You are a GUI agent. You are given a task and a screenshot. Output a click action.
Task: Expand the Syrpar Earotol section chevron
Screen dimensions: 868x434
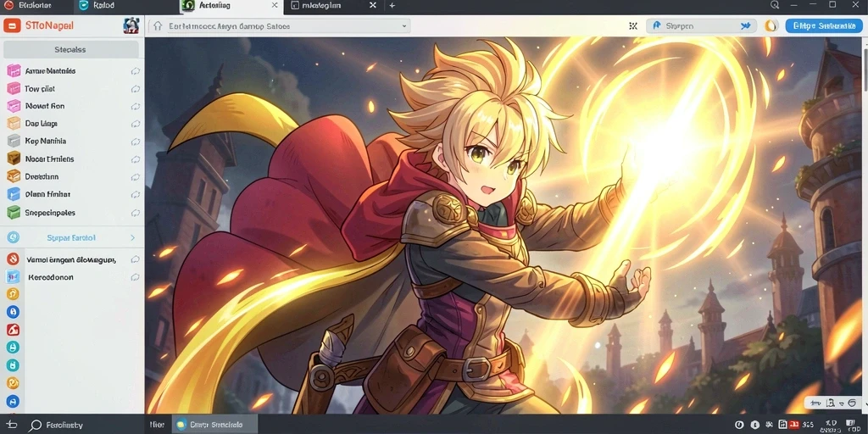pyautogui.click(x=132, y=237)
